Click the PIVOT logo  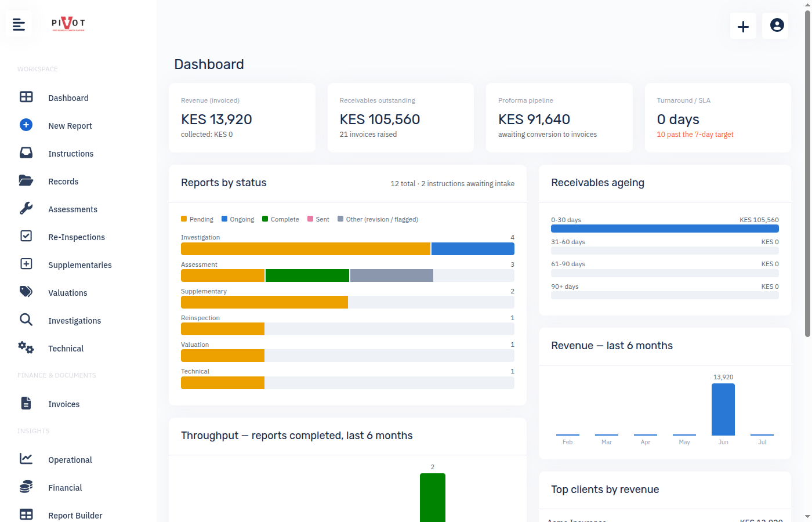click(x=68, y=23)
